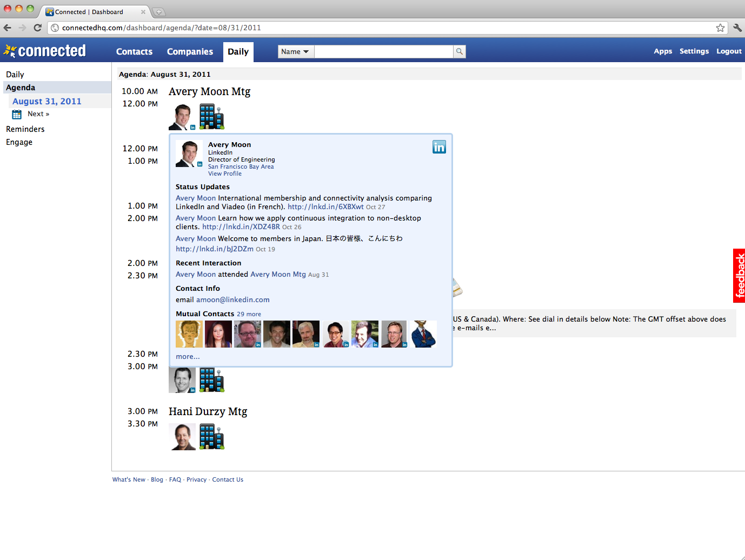The height and width of the screenshot is (560, 745).
Task: Click the red feedback side tab
Action: [x=739, y=276]
